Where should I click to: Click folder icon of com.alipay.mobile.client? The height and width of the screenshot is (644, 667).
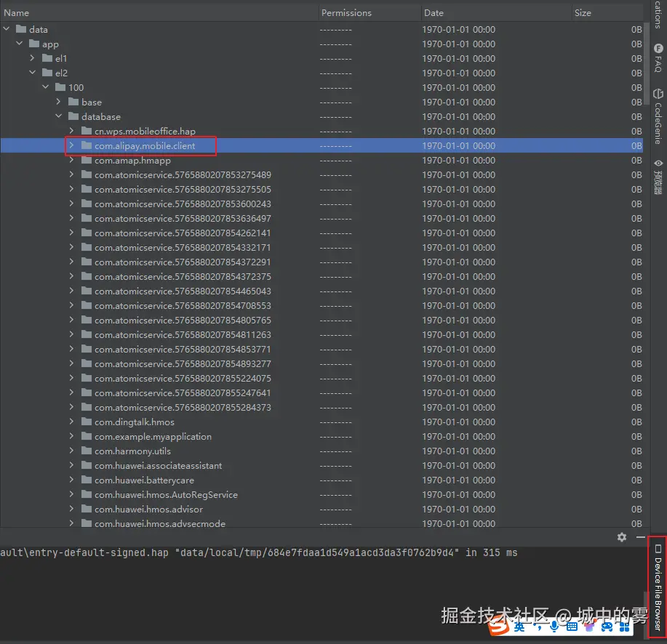87,145
